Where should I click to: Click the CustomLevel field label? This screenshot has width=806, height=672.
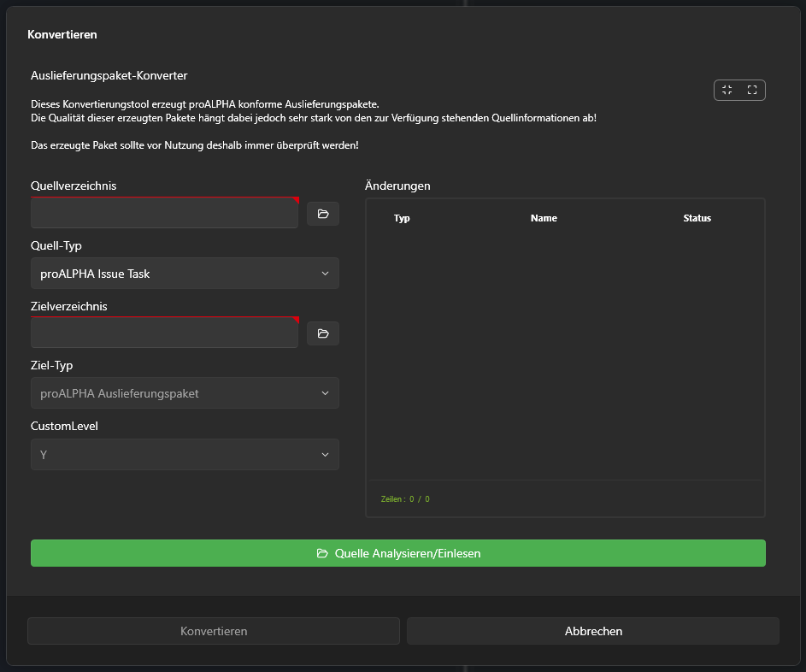tap(64, 426)
